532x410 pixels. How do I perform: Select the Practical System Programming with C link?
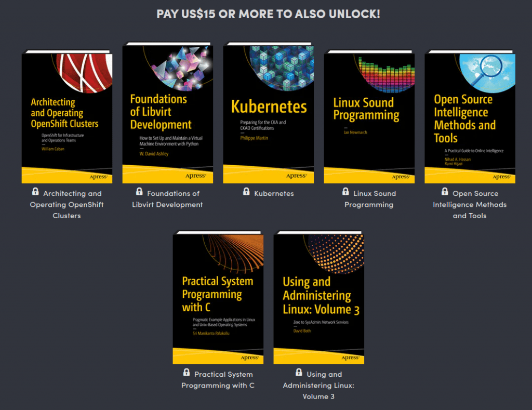tap(218, 379)
